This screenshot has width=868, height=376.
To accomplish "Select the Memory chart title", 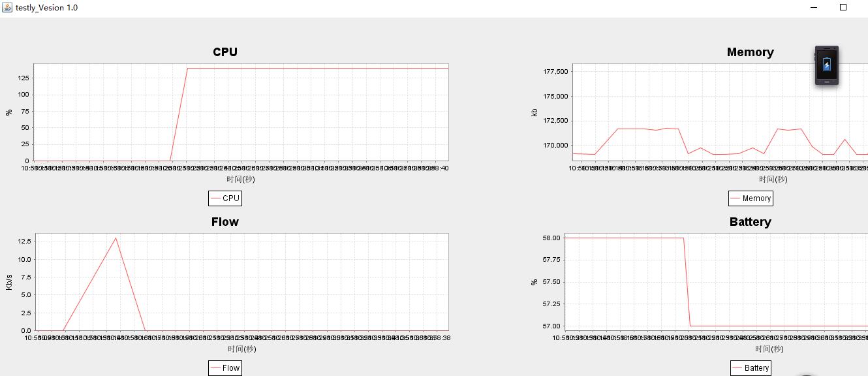I will 750,52.
